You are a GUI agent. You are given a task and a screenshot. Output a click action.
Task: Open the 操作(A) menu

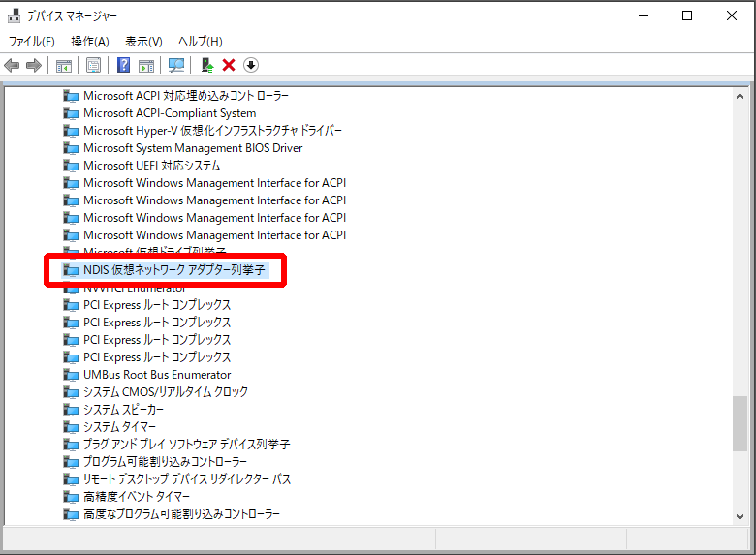point(90,41)
